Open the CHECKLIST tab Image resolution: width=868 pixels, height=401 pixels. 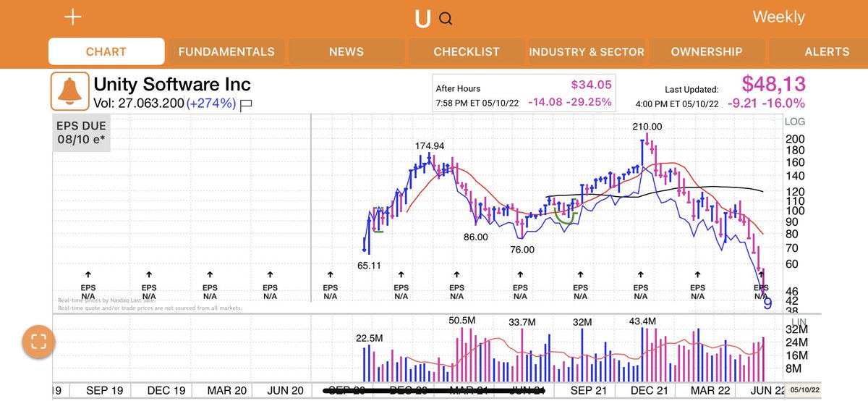[x=467, y=51]
